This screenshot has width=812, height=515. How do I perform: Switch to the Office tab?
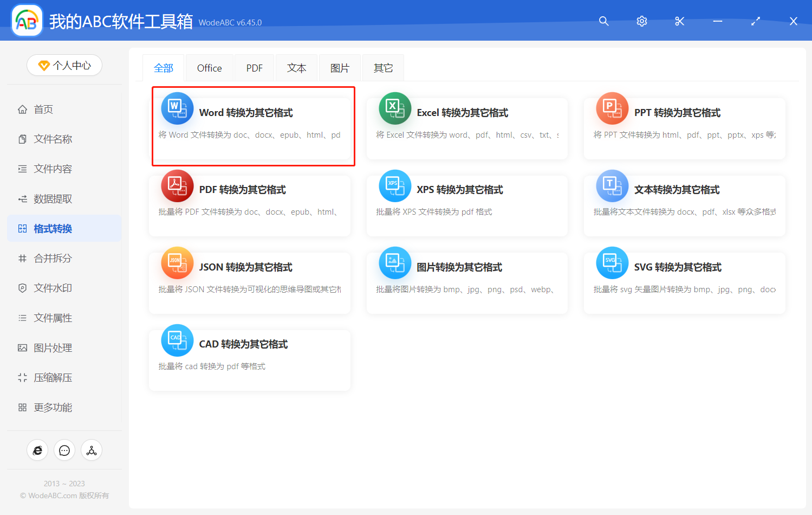[x=209, y=67]
